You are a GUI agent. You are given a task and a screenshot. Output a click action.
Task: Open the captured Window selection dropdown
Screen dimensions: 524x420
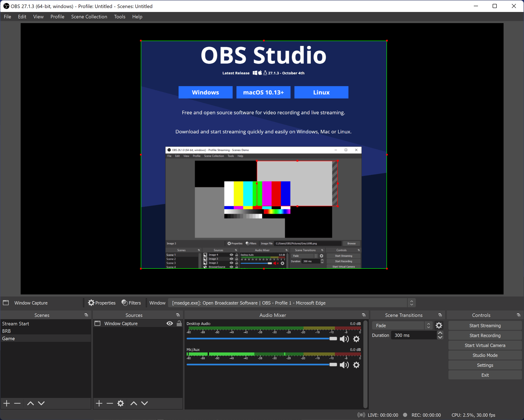[411, 303]
